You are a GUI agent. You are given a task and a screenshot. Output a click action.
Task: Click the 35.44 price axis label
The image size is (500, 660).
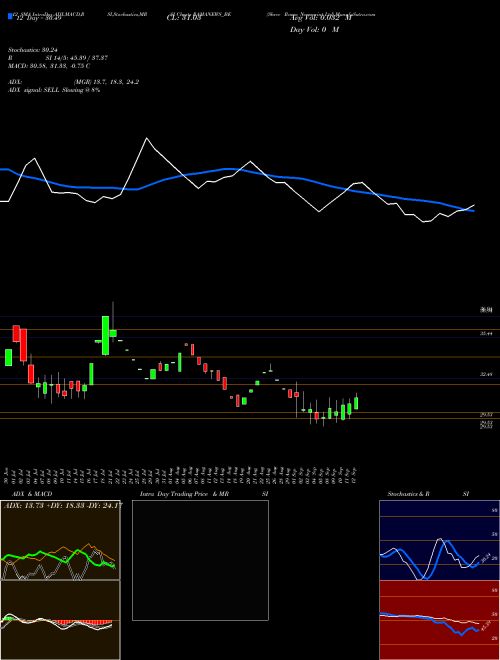tap(486, 333)
